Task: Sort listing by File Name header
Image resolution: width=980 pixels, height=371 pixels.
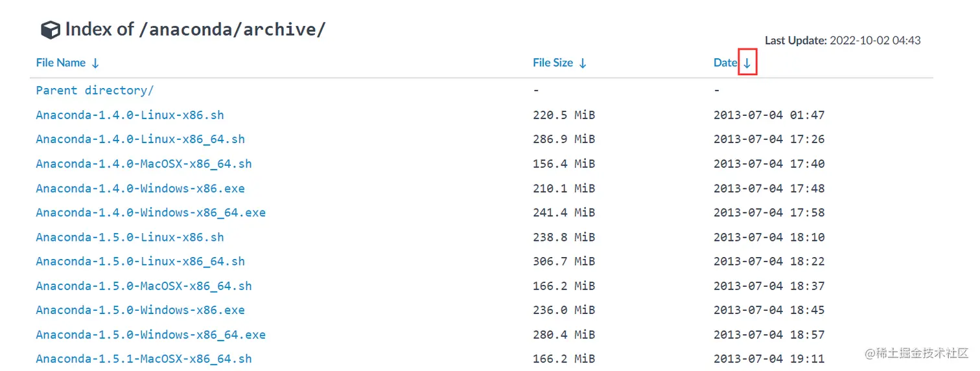Action: 61,63
